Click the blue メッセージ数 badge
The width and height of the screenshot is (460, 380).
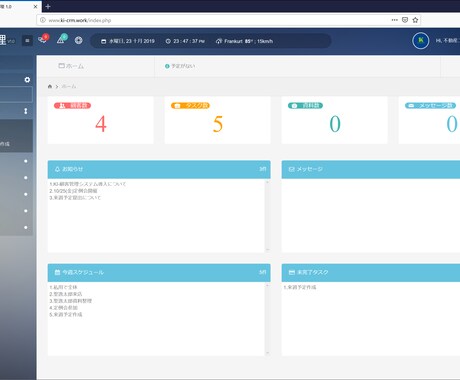pyautogui.click(x=430, y=106)
